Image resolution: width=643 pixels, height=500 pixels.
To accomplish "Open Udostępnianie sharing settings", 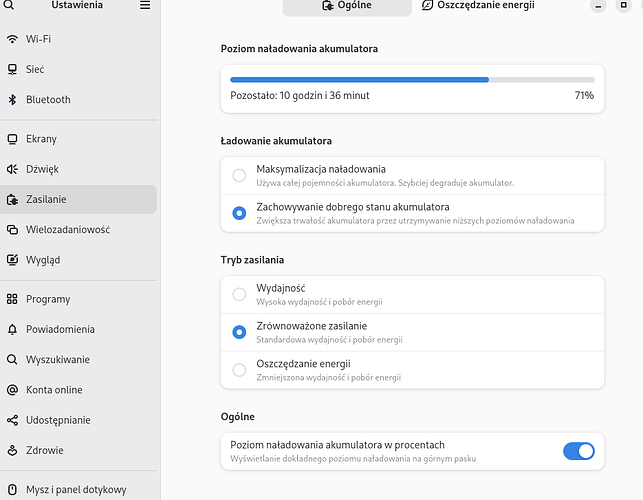I will pos(78,420).
